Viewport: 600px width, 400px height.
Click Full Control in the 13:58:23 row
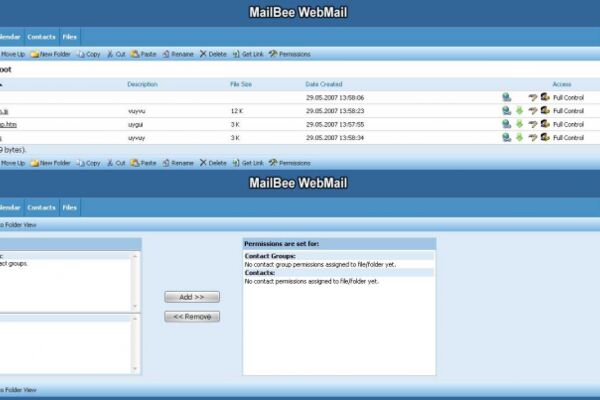coord(568,111)
